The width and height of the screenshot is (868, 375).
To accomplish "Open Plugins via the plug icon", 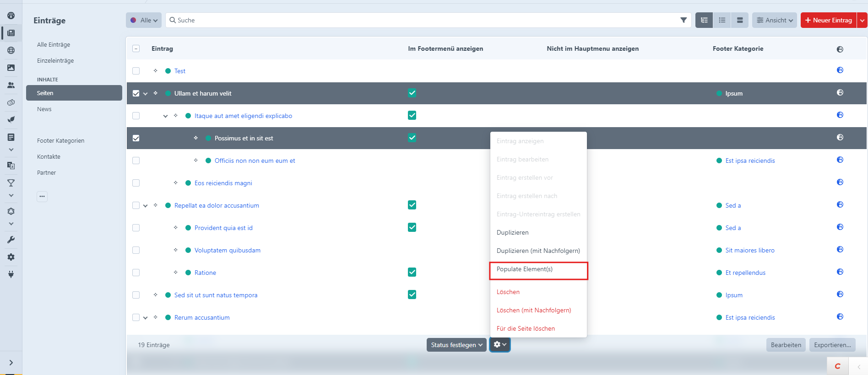I will (11, 274).
